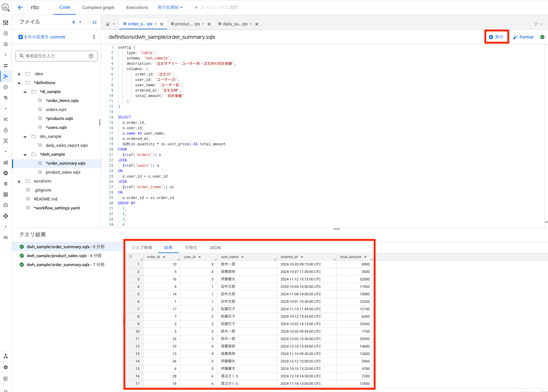This screenshot has width=548, height=392.
Task: Click the back arrow next to rito
Action: (20, 7)
